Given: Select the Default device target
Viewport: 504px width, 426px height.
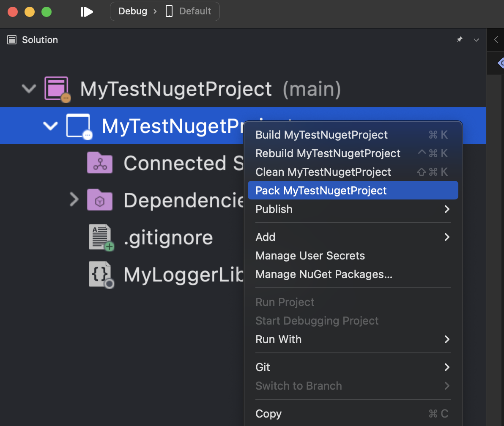Looking at the screenshot, I should [189, 11].
